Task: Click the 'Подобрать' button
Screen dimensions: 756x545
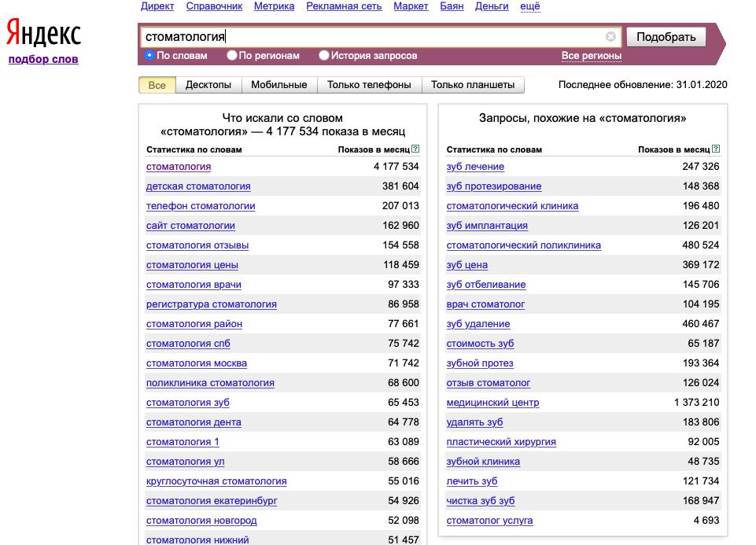Action: pyautogui.click(x=666, y=37)
